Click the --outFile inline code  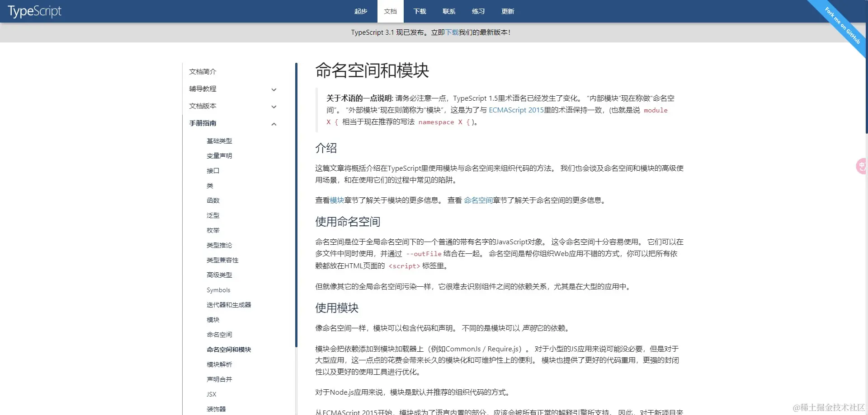tap(424, 254)
